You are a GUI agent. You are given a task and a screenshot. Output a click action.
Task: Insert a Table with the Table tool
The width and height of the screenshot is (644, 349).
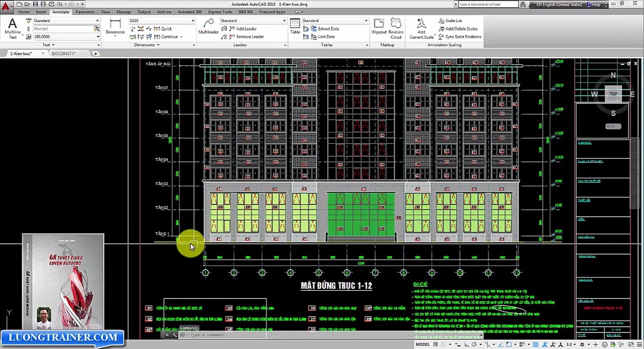[x=295, y=27]
